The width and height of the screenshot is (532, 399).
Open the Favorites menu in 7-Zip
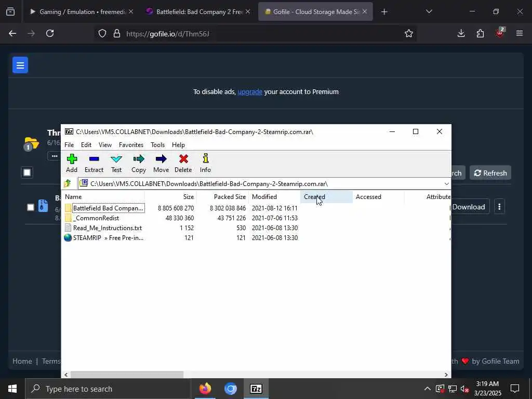131,145
